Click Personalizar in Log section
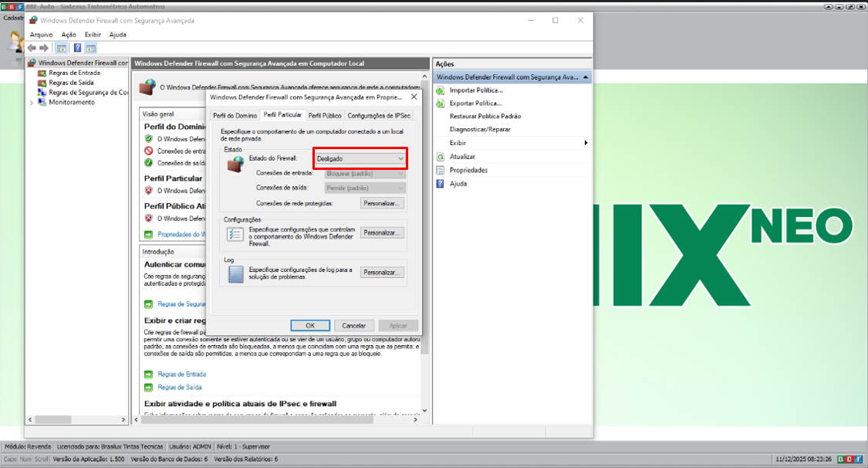 click(381, 273)
